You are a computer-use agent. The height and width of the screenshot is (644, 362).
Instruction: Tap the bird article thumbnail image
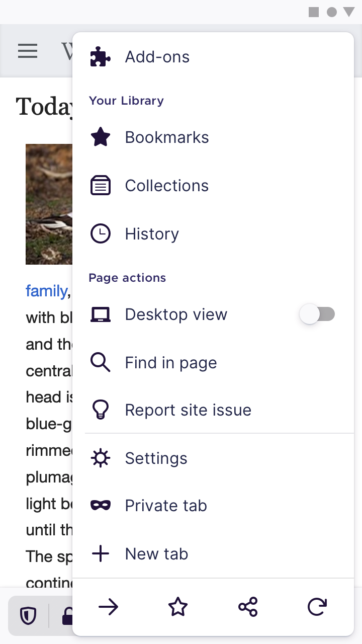coord(49,204)
